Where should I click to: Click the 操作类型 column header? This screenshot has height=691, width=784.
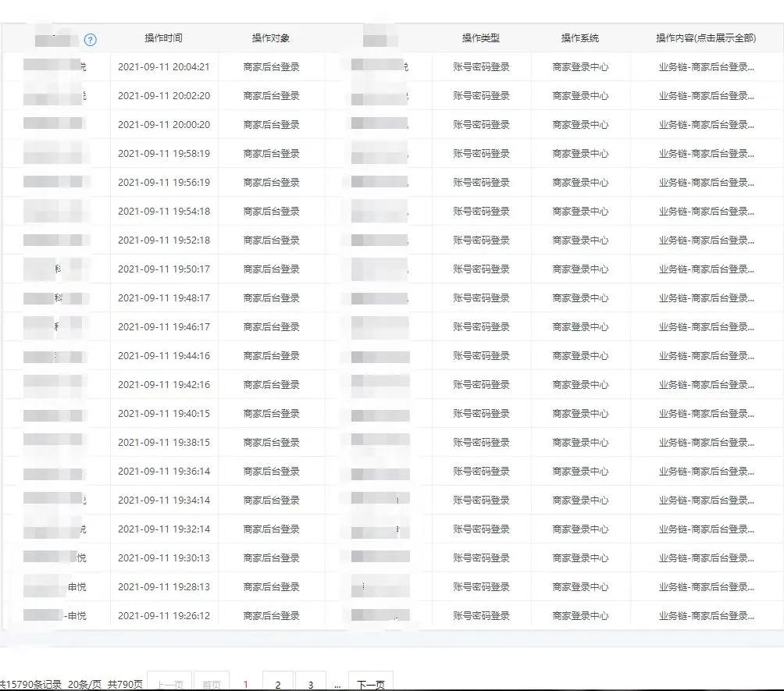point(479,37)
